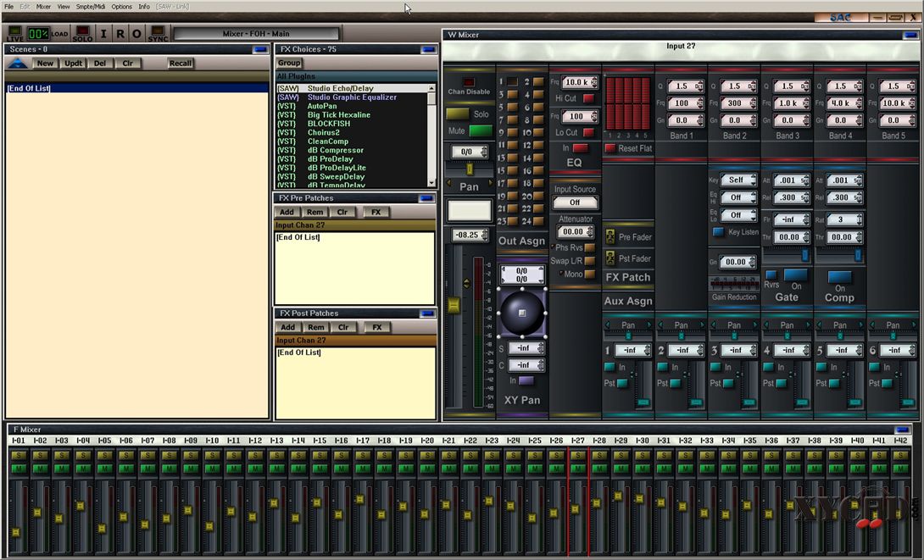Open the Key source 'Self' dropdown

click(x=738, y=180)
